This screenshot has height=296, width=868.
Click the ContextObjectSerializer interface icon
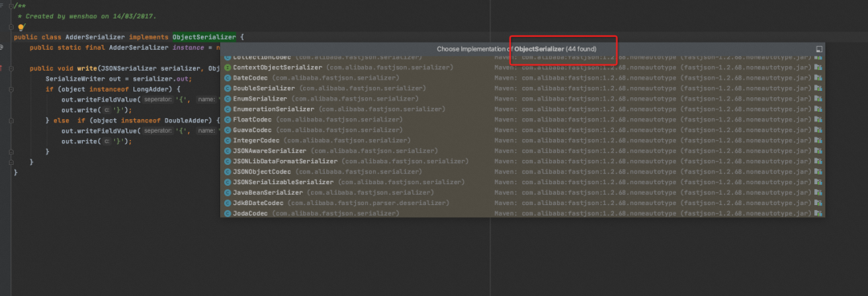(228, 68)
